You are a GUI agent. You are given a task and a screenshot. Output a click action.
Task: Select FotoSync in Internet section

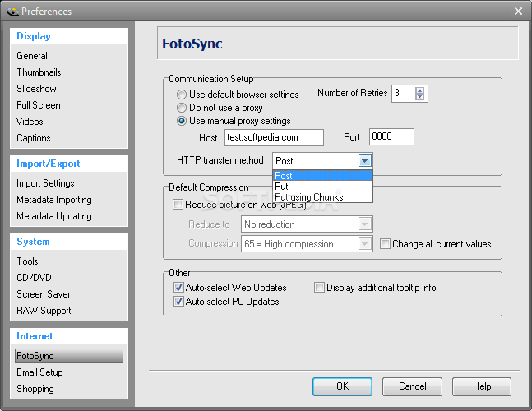point(69,356)
